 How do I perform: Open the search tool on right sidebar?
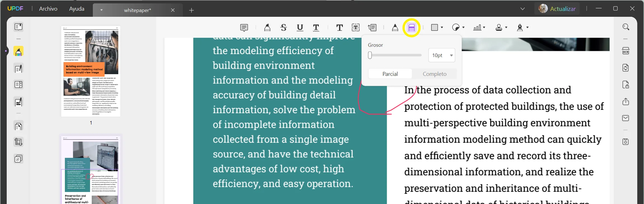tap(626, 27)
